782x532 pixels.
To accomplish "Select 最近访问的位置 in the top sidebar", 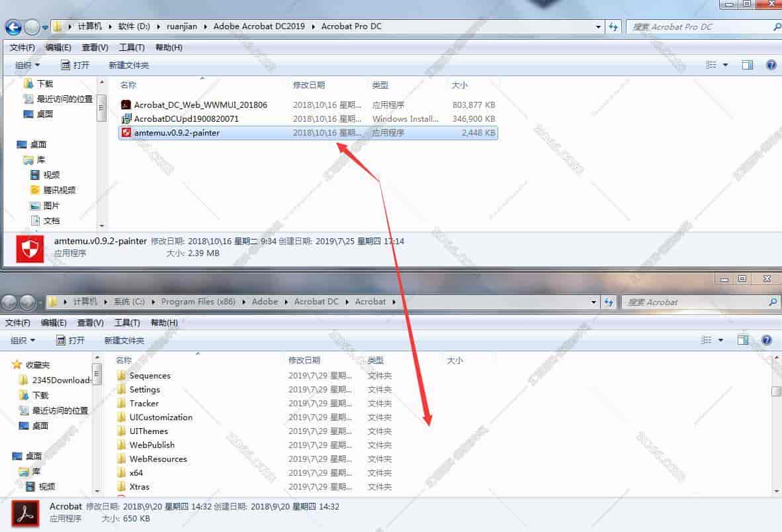I will point(58,99).
